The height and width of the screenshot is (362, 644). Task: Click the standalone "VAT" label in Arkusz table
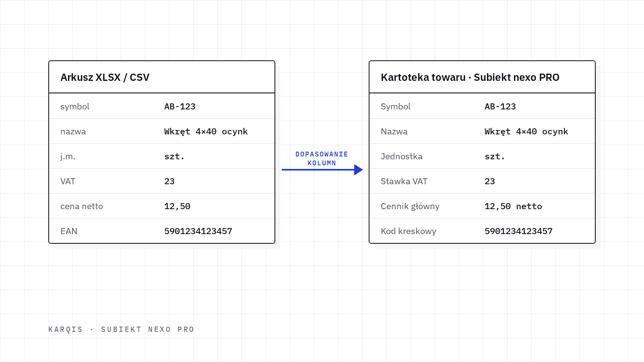point(68,181)
